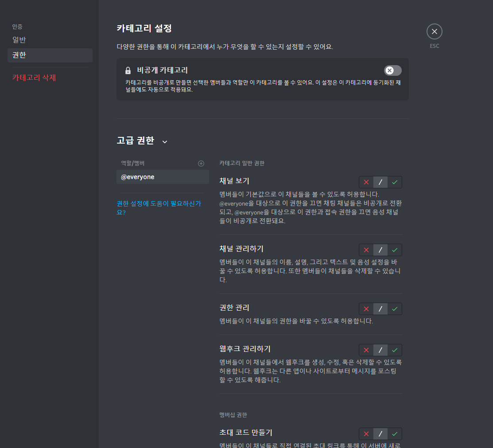Close settings with the ESC circle button
Image resolution: width=493 pixels, height=448 pixels.
click(434, 31)
